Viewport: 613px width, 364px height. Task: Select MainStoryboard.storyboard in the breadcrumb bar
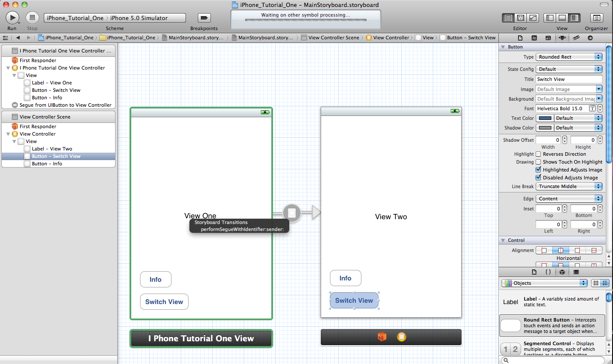click(x=195, y=38)
